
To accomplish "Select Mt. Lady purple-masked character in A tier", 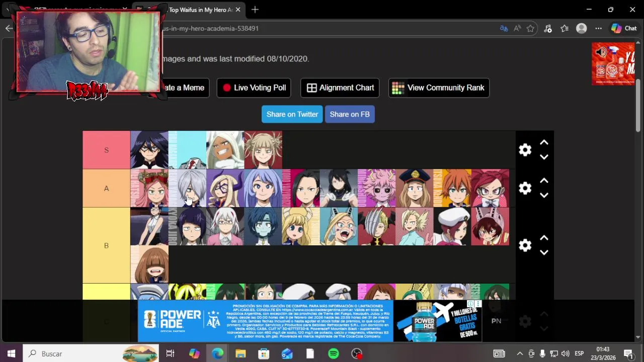I will coord(225,188).
